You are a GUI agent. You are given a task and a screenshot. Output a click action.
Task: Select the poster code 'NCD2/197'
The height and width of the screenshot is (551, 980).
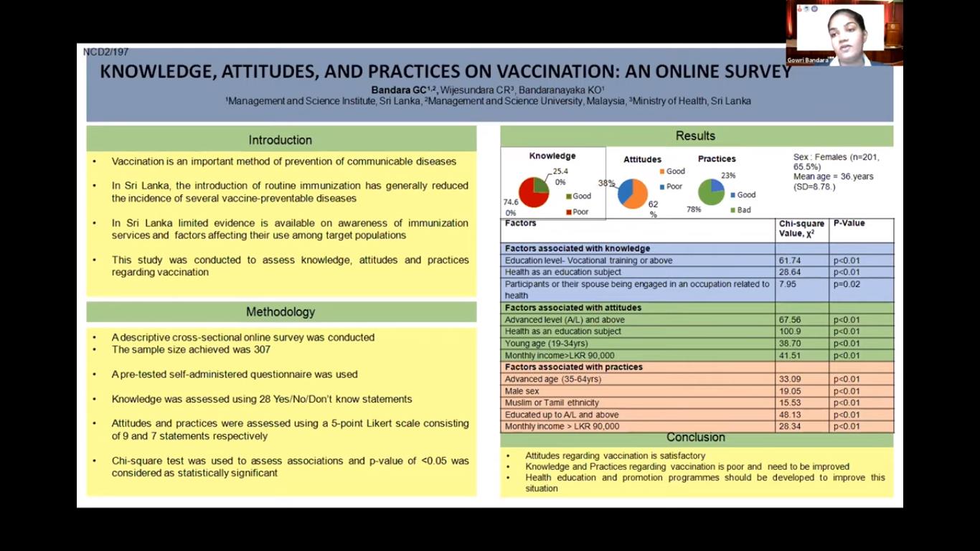tap(105, 52)
